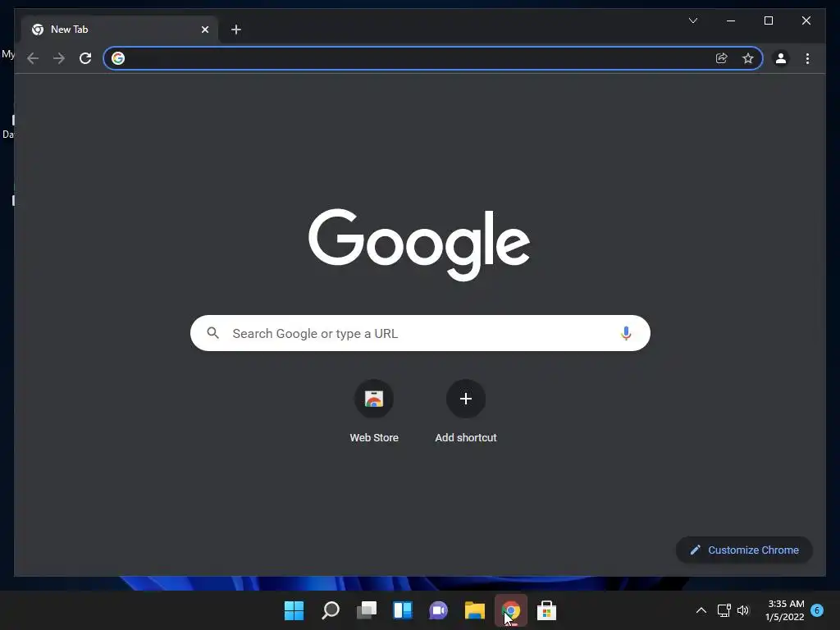Open Widgets from the taskbar
The image size is (840, 630).
pyautogui.click(x=402, y=610)
